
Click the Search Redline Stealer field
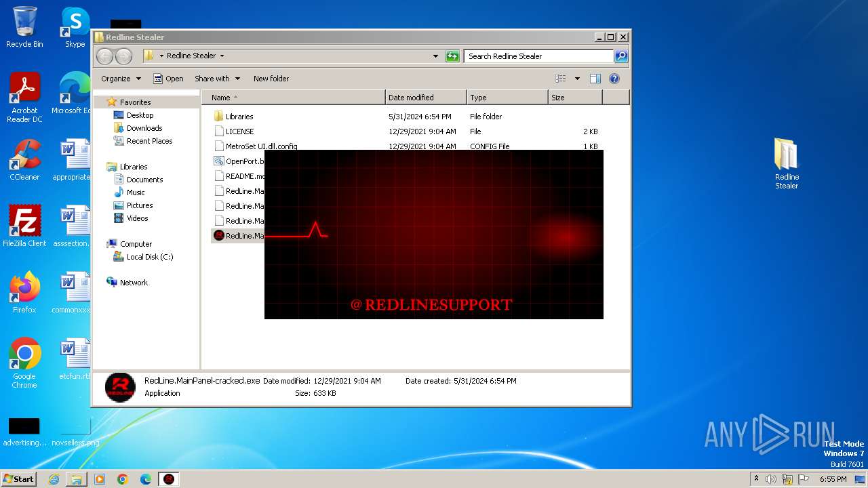pyautogui.click(x=539, y=56)
